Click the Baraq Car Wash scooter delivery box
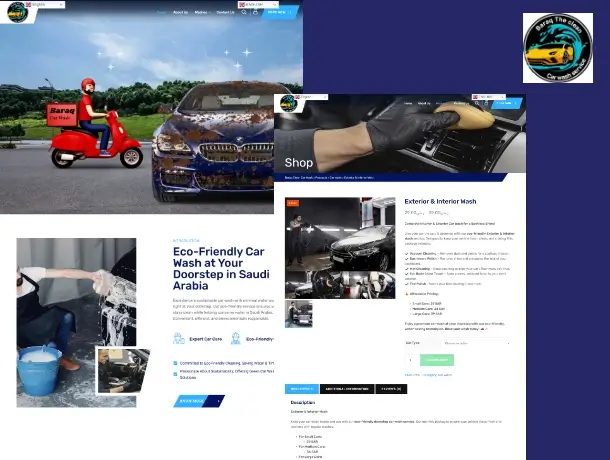 click(61, 115)
